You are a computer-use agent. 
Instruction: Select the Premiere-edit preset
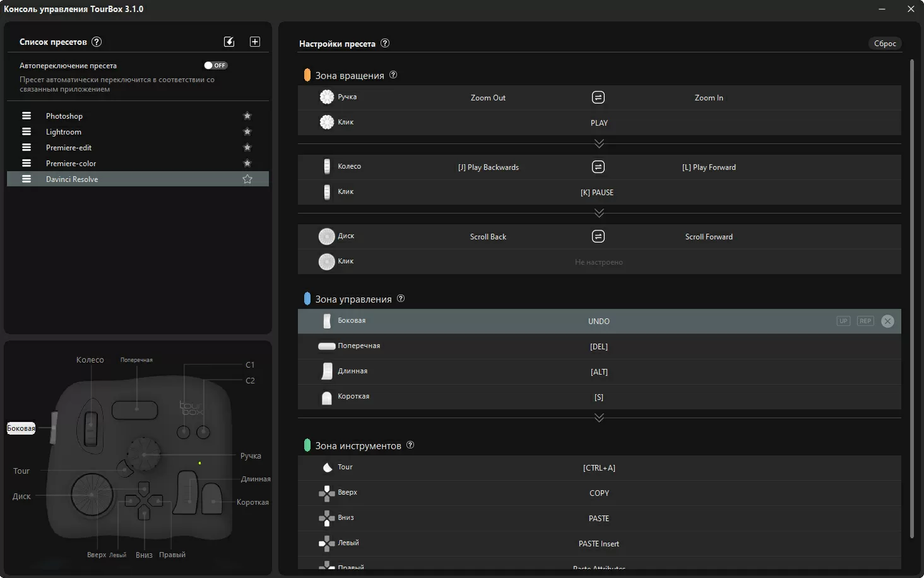click(138, 147)
